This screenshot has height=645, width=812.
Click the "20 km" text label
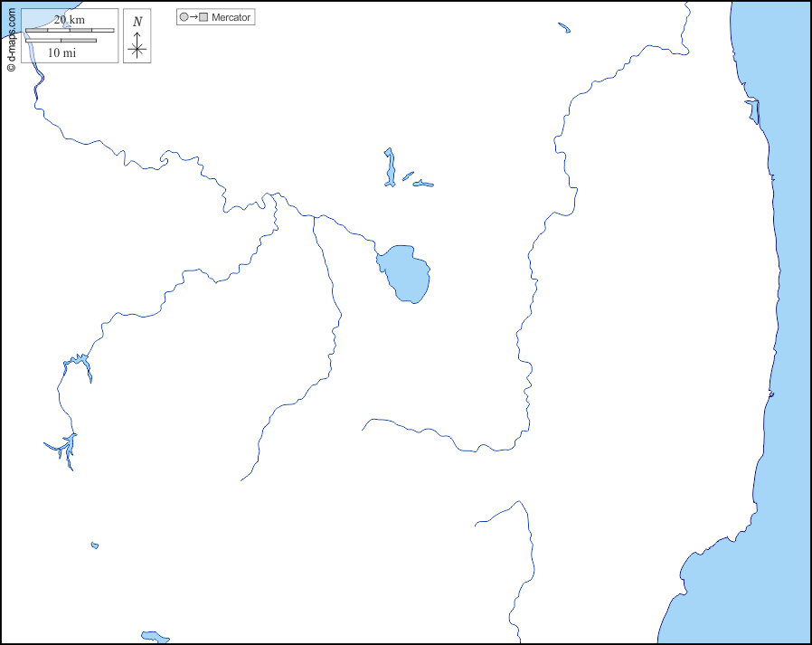(70, 19)
